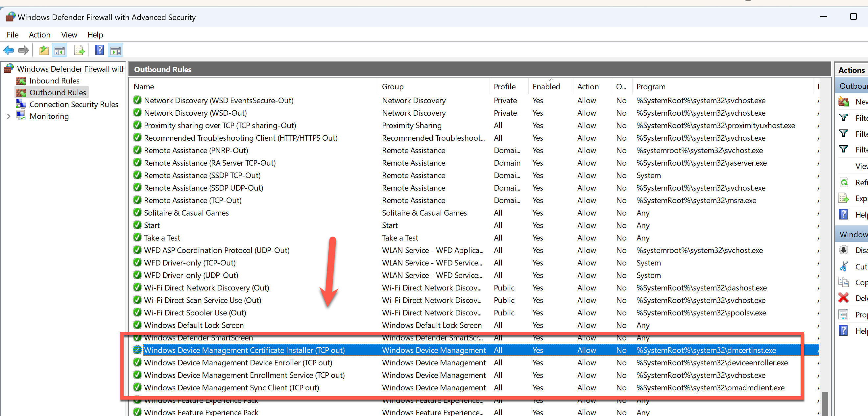Click the Export List icon in Actions

coord(844,198)
